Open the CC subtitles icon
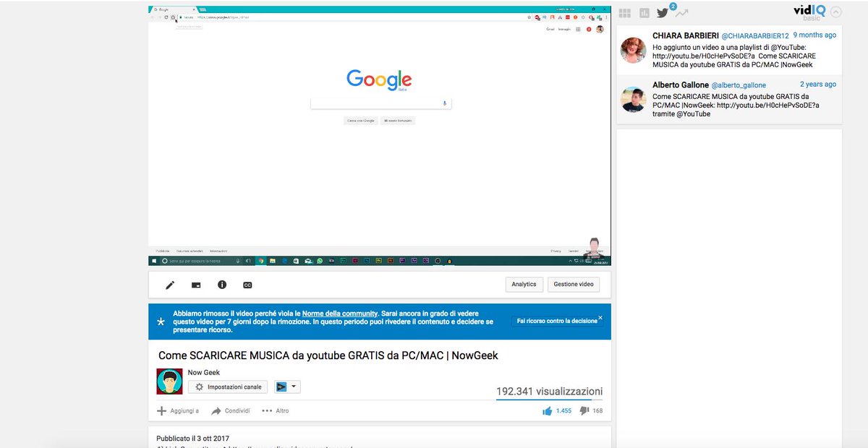Image resolution: width=868 pixels, height=448 pixels. click(247, 285)
